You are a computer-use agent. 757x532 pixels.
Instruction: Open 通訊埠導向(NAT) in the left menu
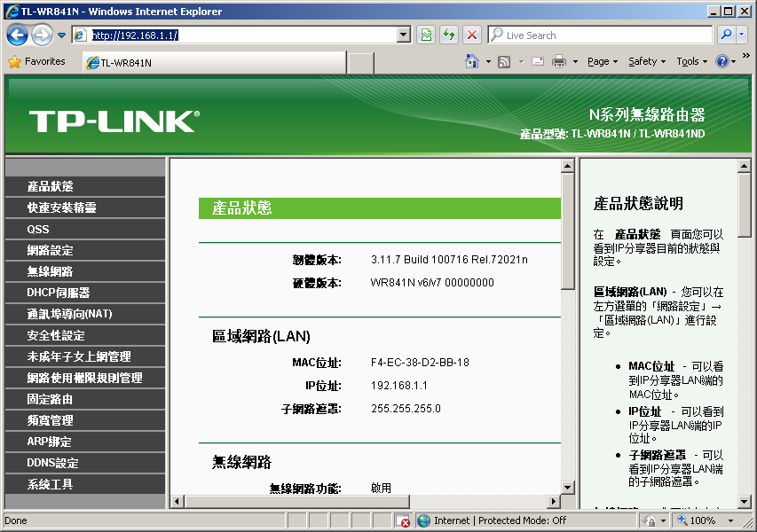coord(85,314)
